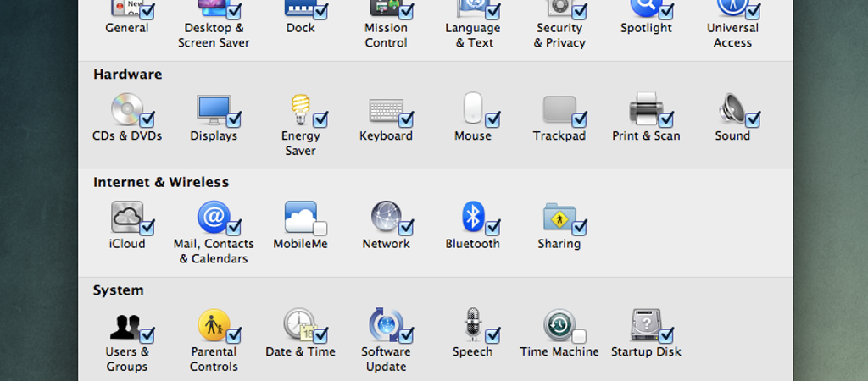
Task: Open the Parental Controls yellow icon
Action: [213, 325]
